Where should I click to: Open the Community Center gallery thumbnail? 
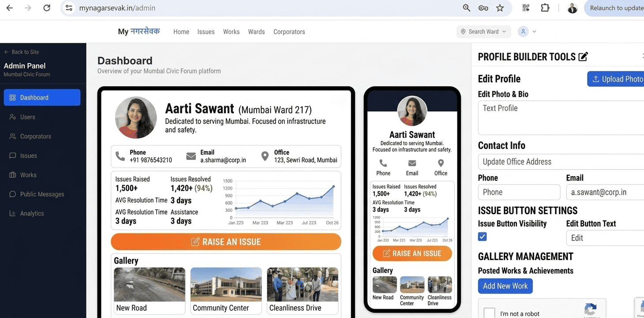click(226, 285)
